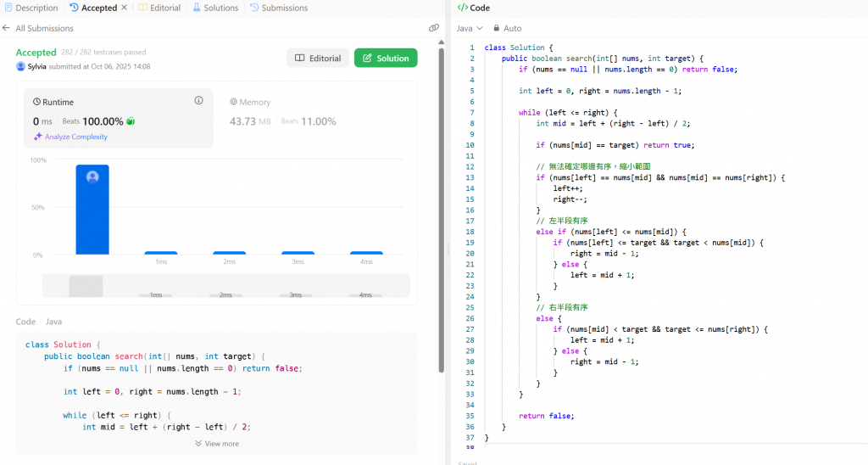Click the avatar marker on the chart bar
The width and height of the screenshot is (868, 465).
pos(92,176)
